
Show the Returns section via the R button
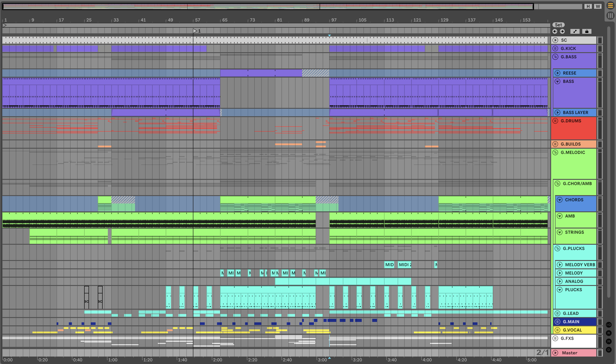(x=609, y=333)
